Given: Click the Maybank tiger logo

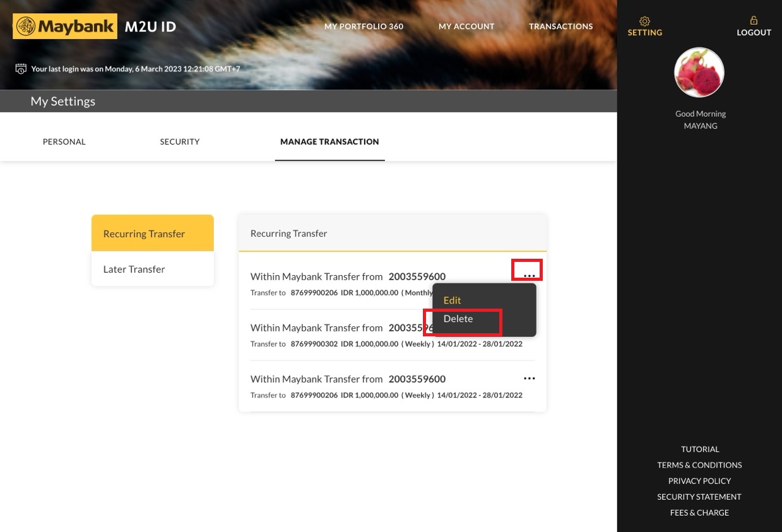Looking at the screenshot, I should (26, 27).
